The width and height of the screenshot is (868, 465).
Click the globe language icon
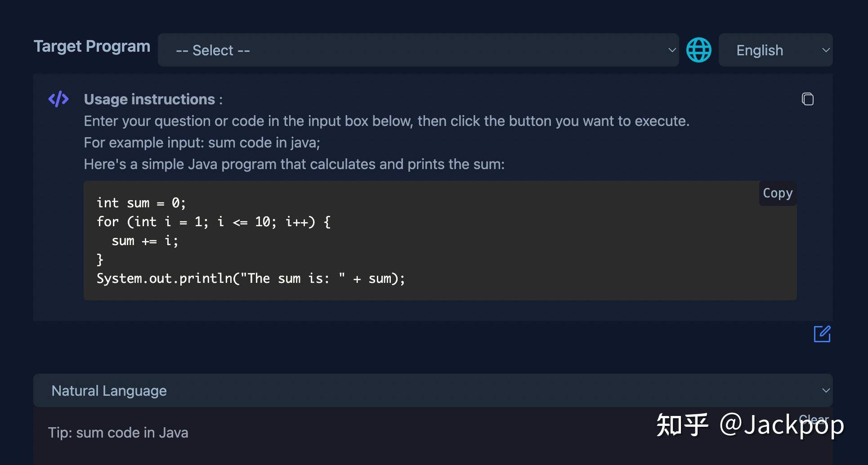click(698, 50)
